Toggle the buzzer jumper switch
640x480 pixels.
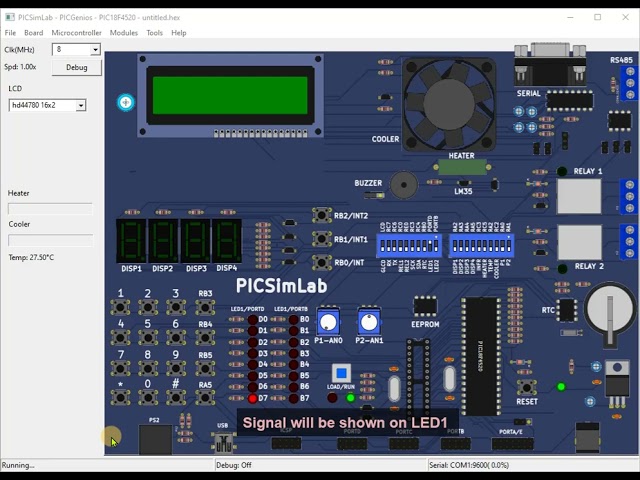[x=374, y=196]
